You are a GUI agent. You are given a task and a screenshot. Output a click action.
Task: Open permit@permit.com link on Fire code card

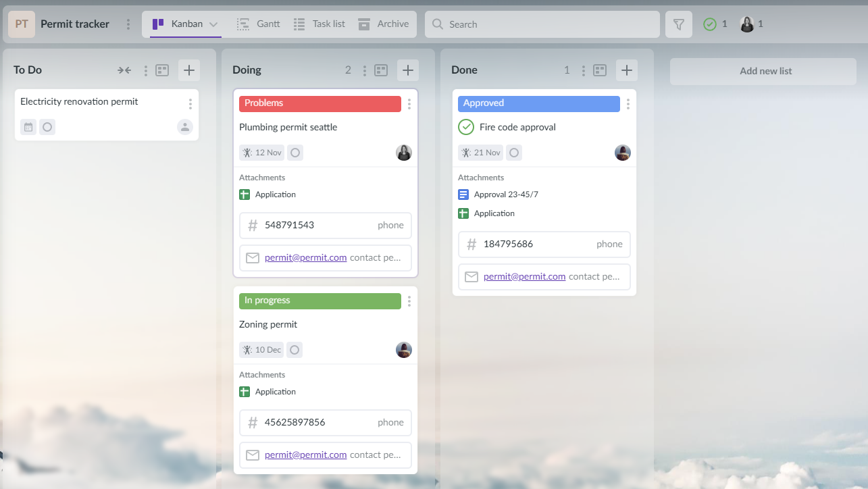[x=524, y=276]
